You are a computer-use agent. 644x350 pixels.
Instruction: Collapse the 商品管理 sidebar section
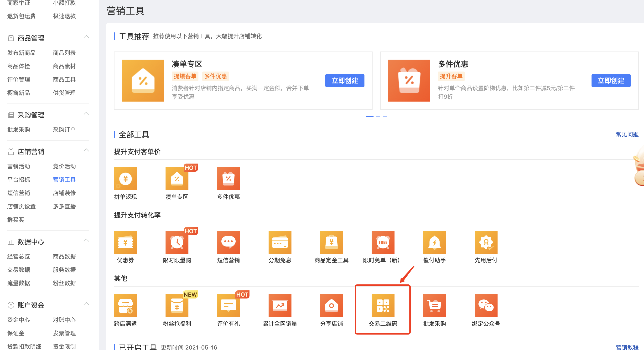pyautogui.click(x=86, y=37)
